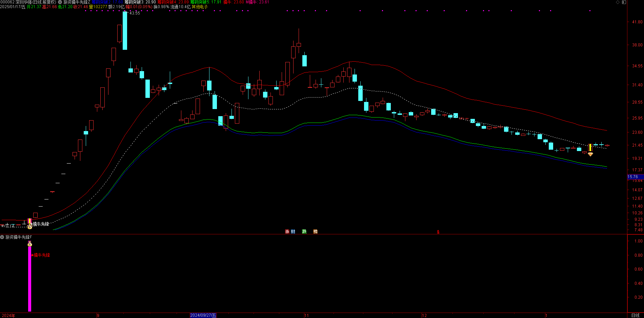Viewport: 644px width, 318px height.
Task: Click the blue 财 marker icon
Action: (x=293, y=232)
